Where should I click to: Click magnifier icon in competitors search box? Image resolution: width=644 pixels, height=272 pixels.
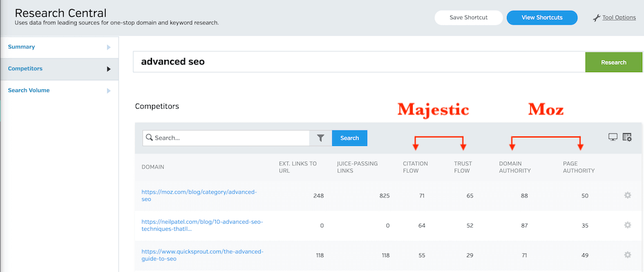149,138
